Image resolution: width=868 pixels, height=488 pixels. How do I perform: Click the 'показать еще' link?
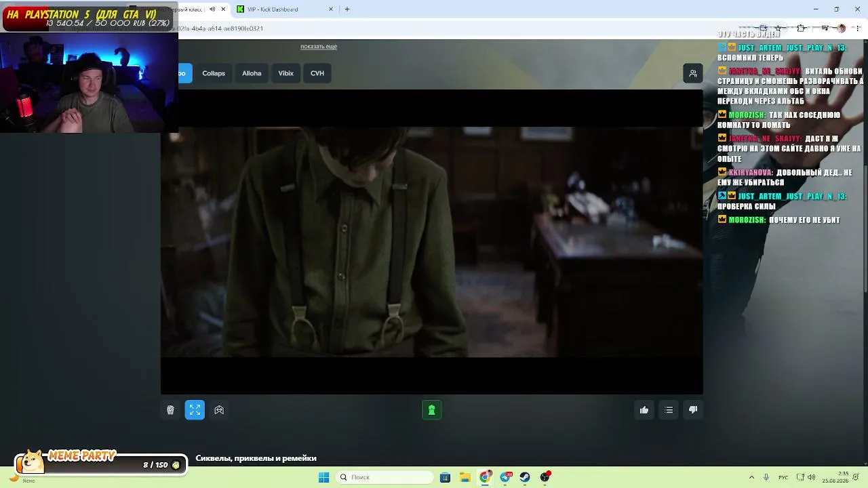point(319,47)
